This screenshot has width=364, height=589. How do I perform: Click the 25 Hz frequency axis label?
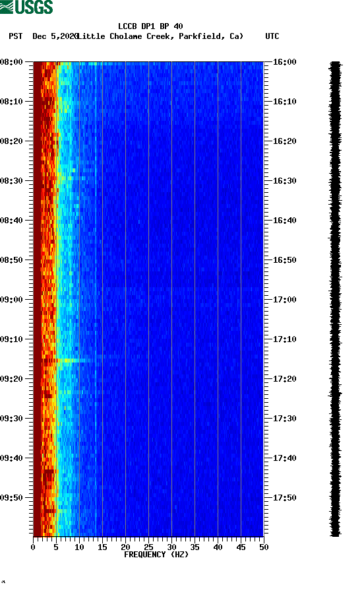coord(148,547)
